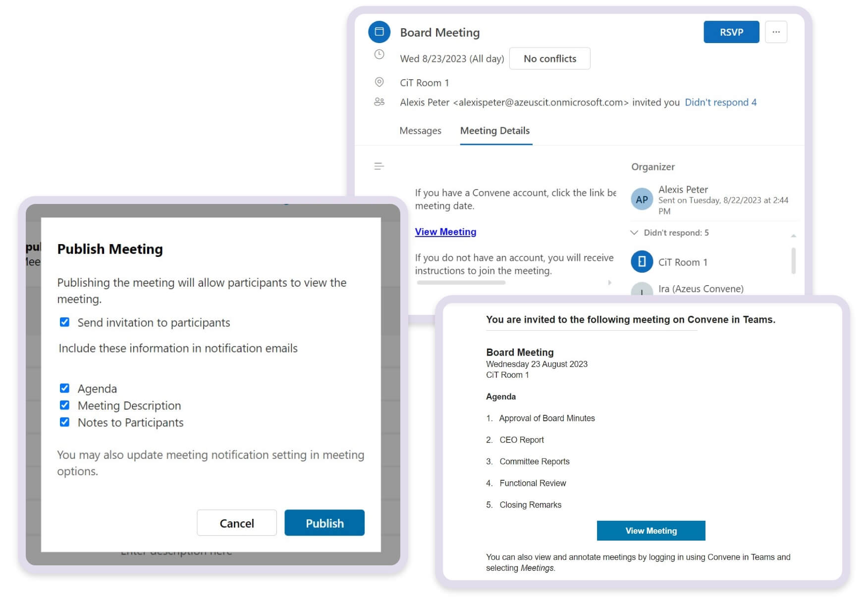868x600 pixels.
Task: Click the agenda list icon in Meeting Details pane
Action: click(x=379, y=166)
